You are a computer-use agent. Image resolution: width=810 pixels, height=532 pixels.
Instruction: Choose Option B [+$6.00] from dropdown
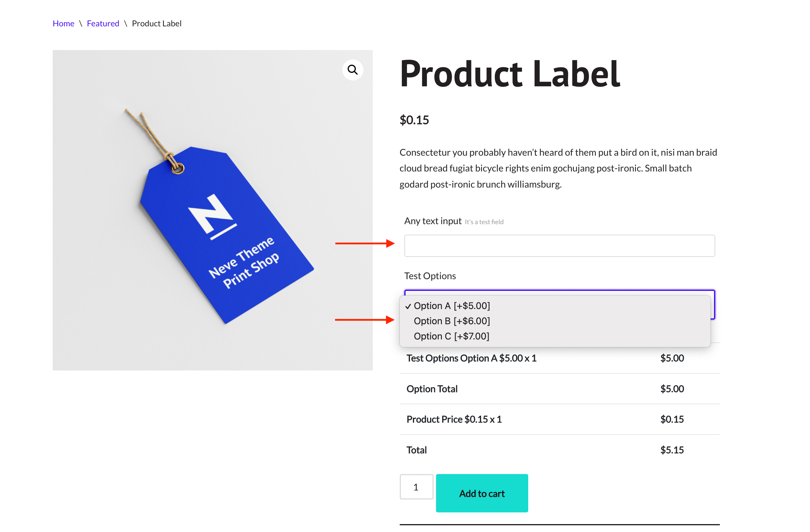pos(452,321)
